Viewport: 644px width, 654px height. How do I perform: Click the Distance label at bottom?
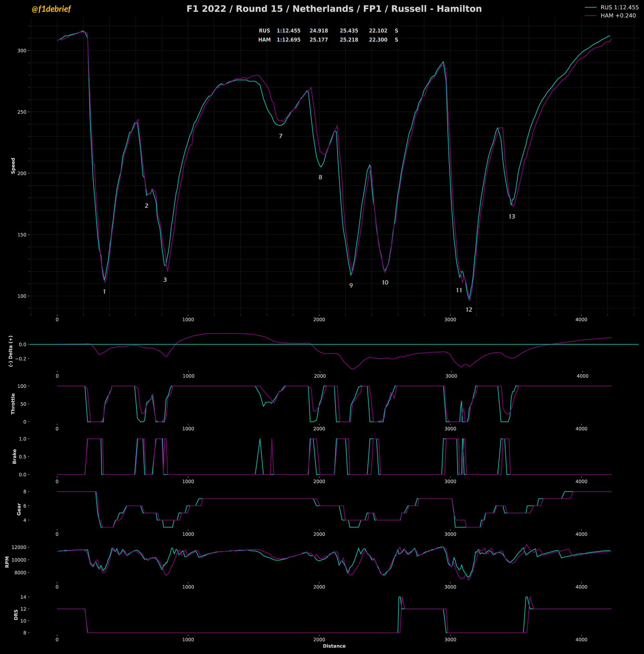click(334, 646)
